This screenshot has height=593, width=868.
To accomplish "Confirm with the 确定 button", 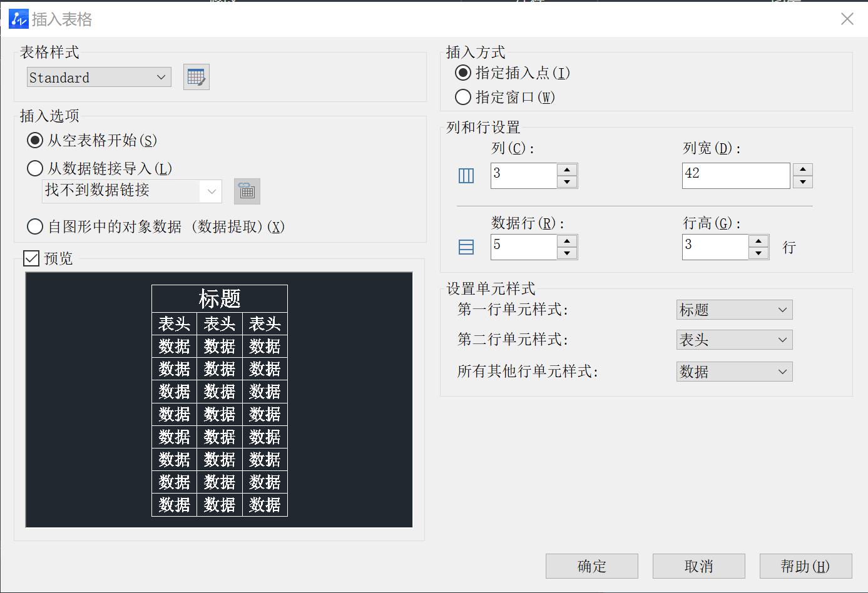I will (591, 566).
